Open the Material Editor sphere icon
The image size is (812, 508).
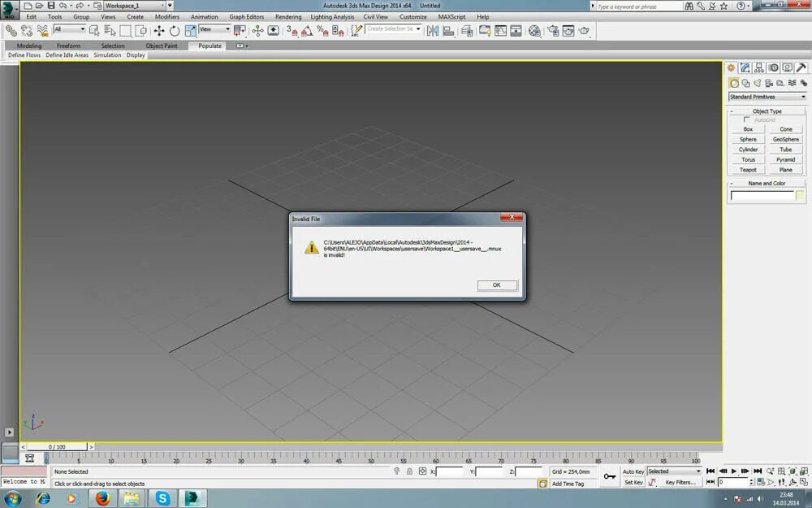(534, 31)
